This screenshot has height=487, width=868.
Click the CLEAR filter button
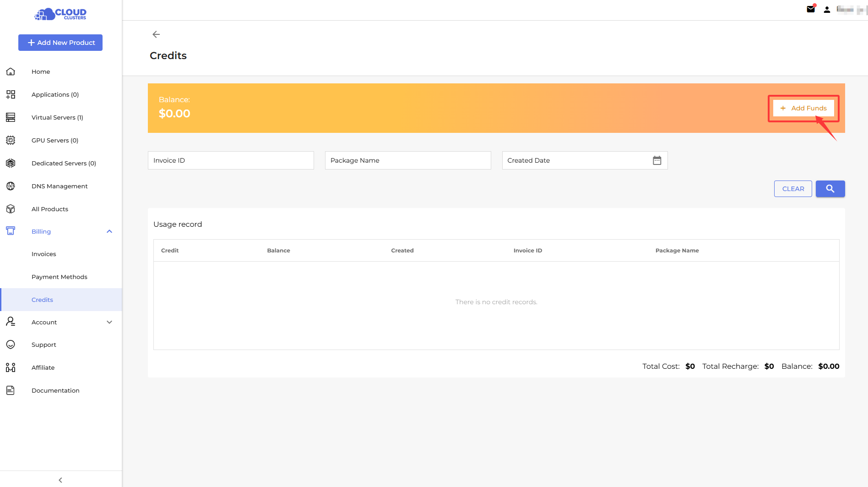(x=793, y=189)
